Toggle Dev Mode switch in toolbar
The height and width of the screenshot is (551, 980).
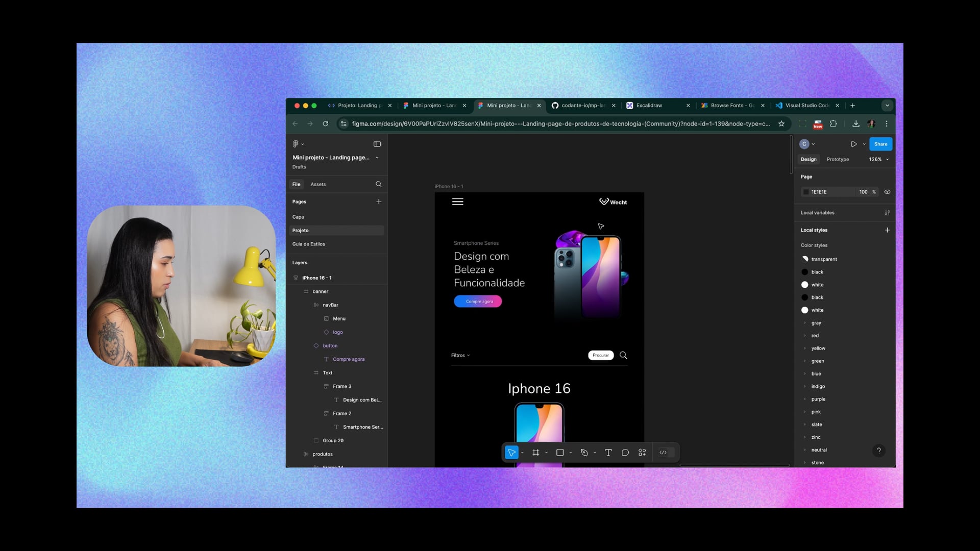(x=666, y=453)
